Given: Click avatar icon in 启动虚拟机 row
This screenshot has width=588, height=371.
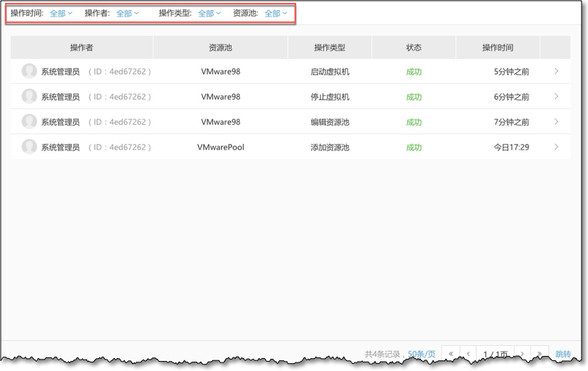Looking at the screenshot, I should [x=29, y=71].
